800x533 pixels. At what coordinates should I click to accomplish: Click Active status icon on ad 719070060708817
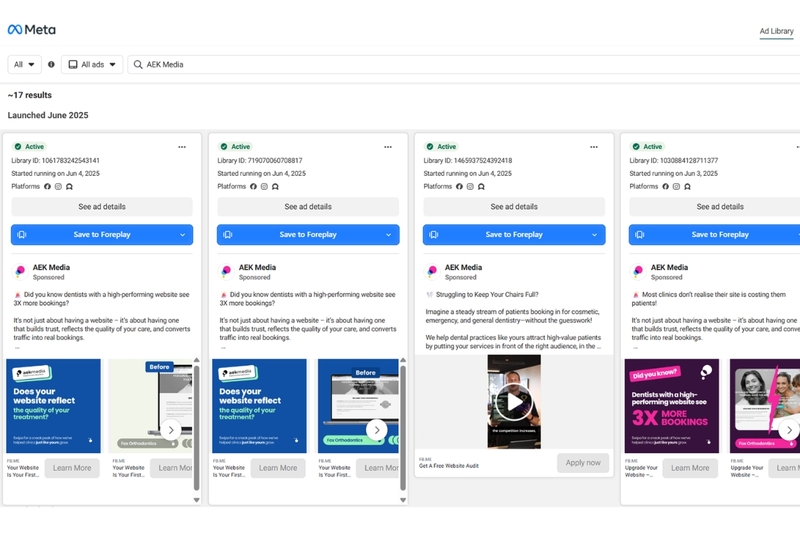coord(224,146)
